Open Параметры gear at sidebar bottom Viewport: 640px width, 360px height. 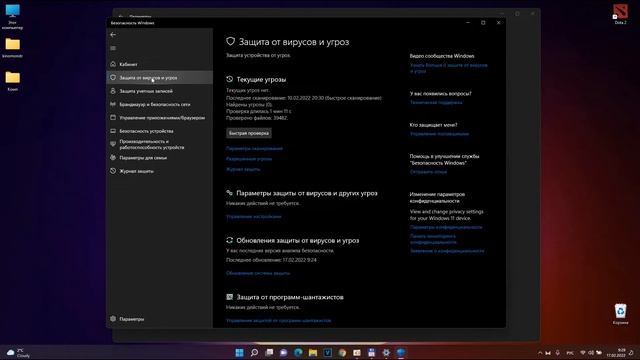point(160,319)
